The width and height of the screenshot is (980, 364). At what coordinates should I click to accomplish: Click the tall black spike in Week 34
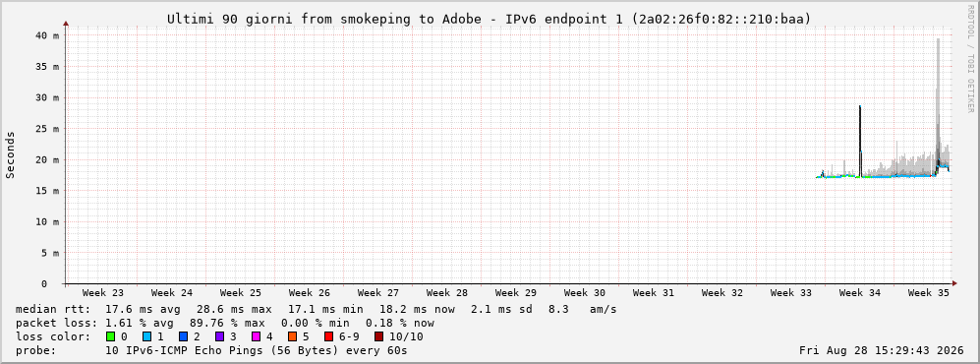(860, 141)
